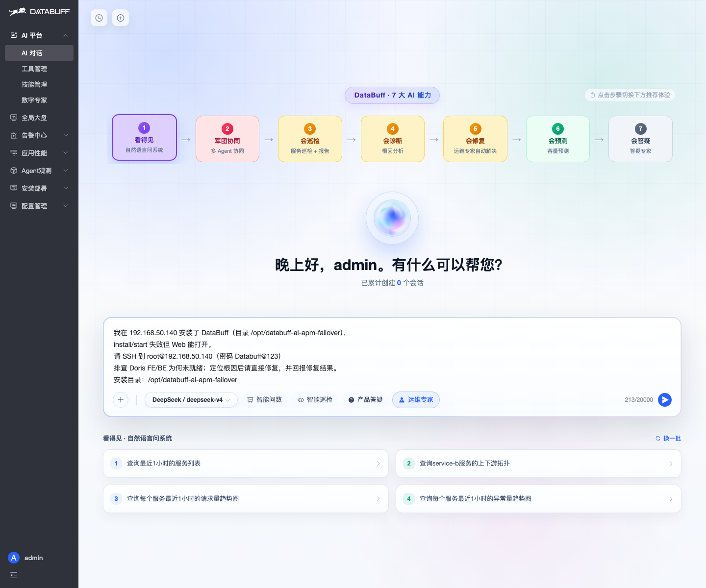Image resolution: width=706 pixels, height=588 pixels.
Task: Choose suggestion 查询最近1小时的服务列表
Action: point(246,464)
